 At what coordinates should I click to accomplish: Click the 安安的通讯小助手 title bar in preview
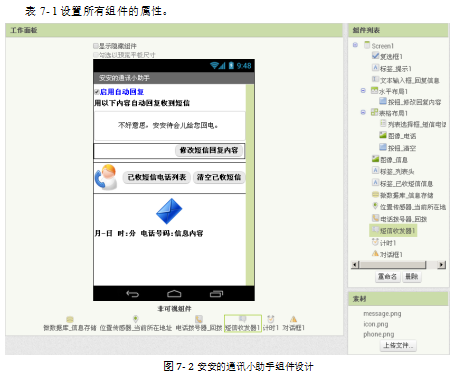pyautogui.click(x=174, y=78)
